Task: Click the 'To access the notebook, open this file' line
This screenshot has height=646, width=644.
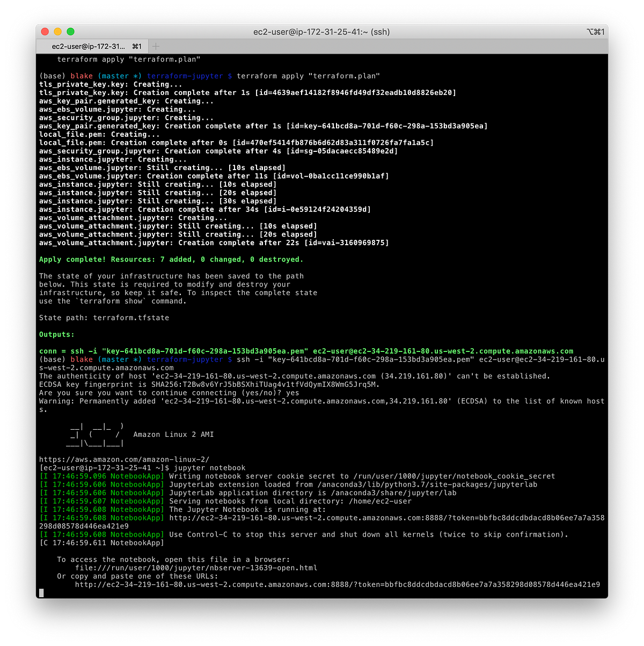Action: point(173,560)
